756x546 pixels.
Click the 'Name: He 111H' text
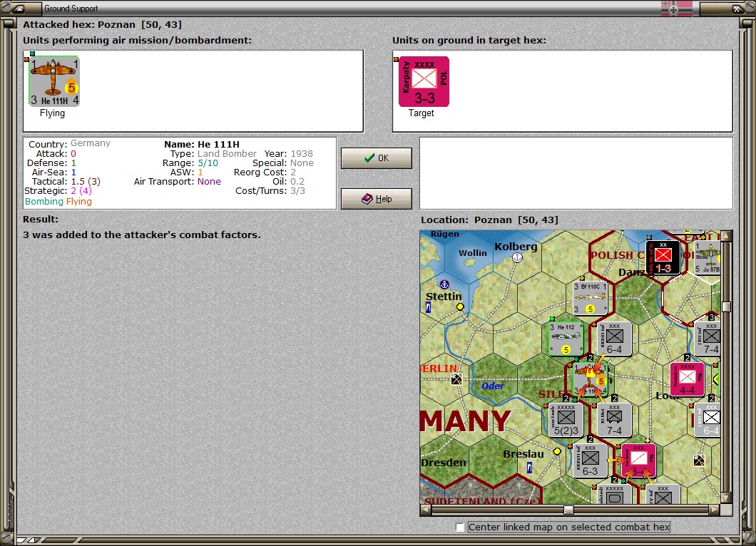[x=202, y=144]
